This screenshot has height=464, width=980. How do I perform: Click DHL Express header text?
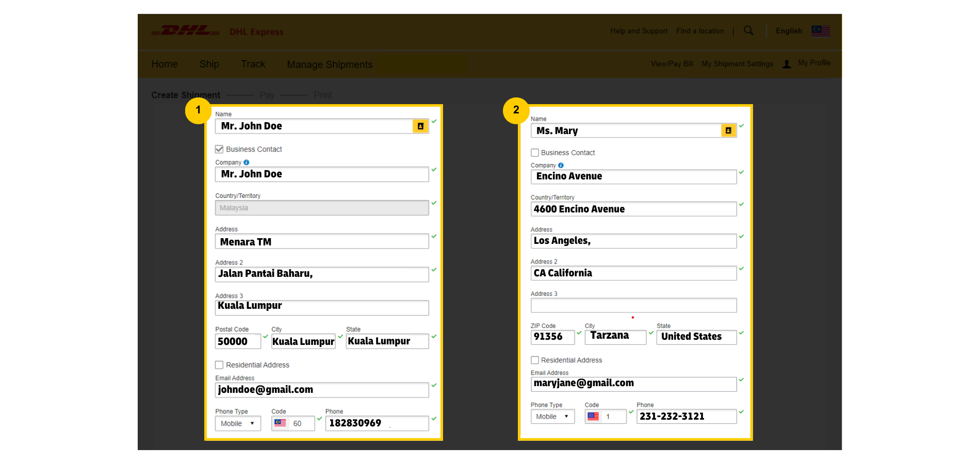256,32
